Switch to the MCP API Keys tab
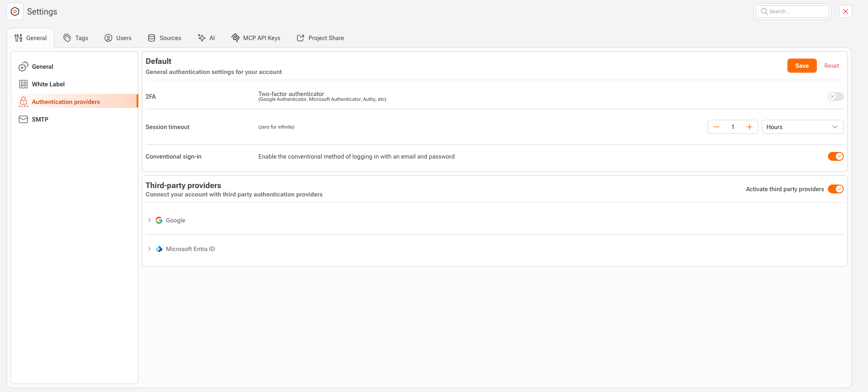The height and width of the screenshot is (392, 868). click(256, 38)
